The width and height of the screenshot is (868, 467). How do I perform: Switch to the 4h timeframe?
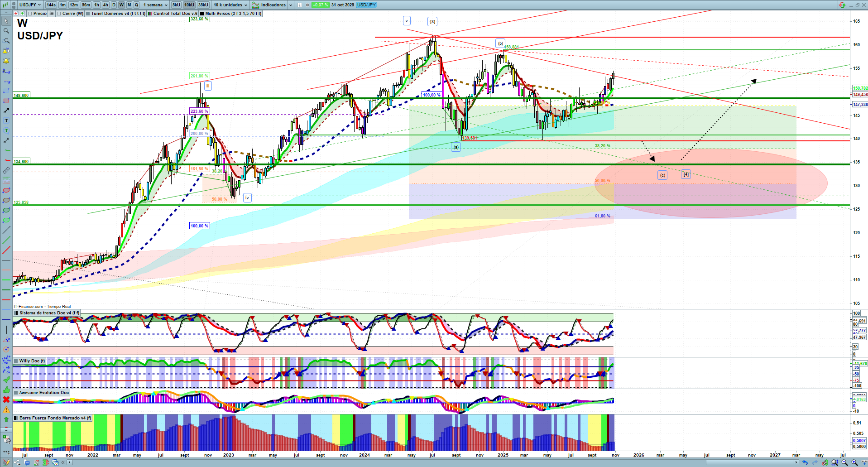(x=106, y=5)
